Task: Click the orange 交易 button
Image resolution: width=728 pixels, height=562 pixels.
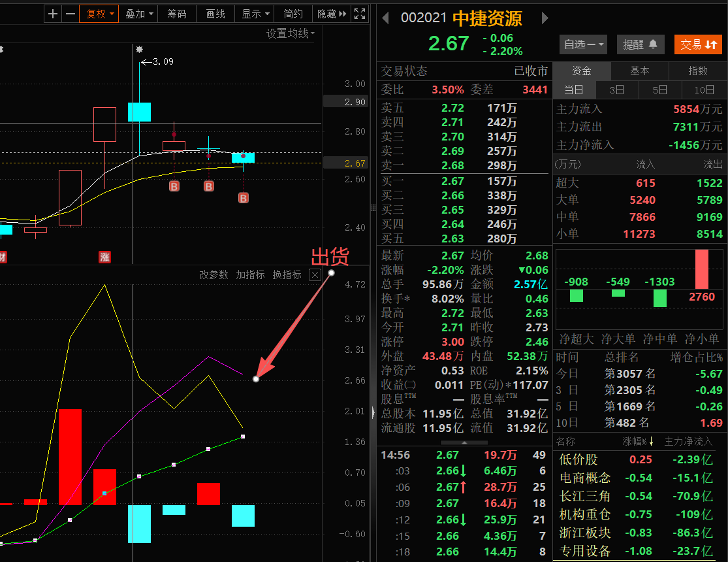Action: (698, 44)
